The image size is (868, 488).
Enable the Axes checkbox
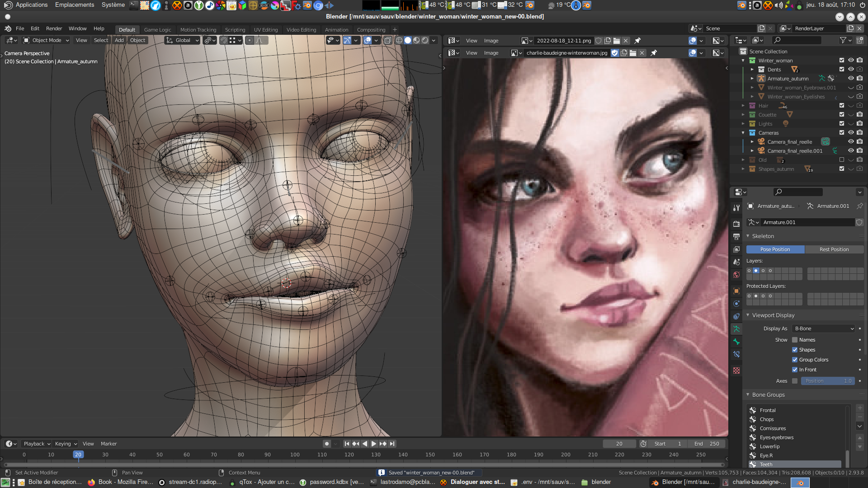pyautogui.click(x=795, y=381)
